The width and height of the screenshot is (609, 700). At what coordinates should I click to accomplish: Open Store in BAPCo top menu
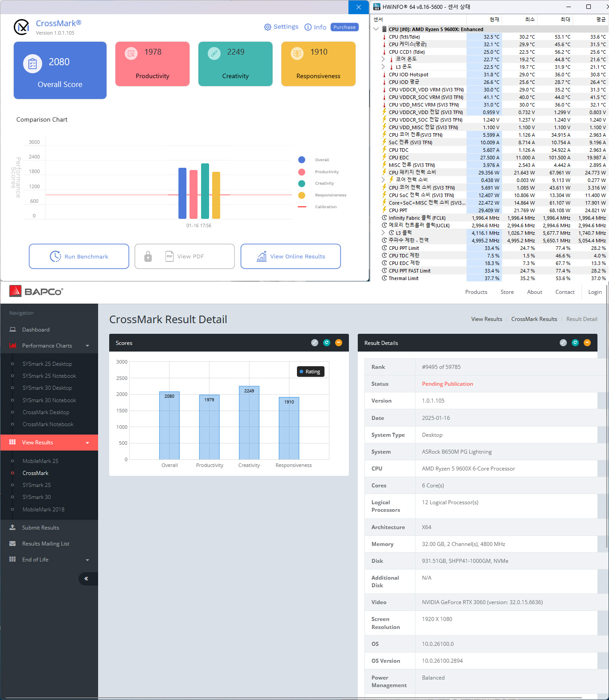[507, 292]
